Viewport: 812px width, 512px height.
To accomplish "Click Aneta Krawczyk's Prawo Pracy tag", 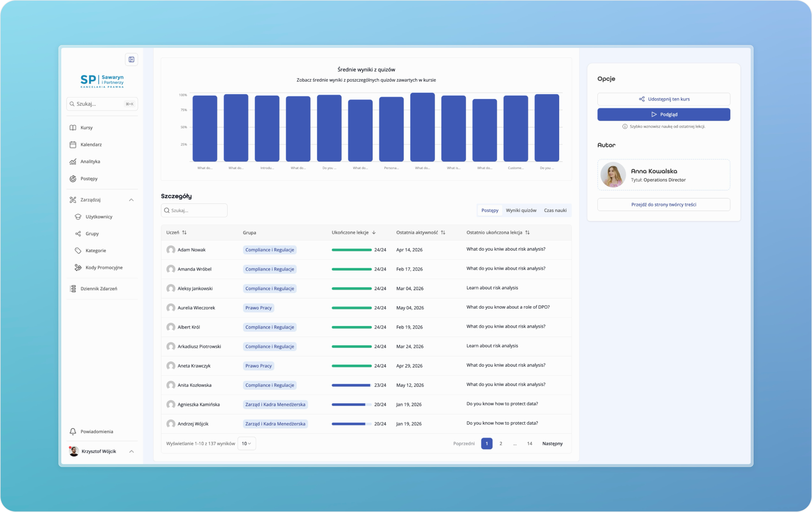I will (x=259, y=366).
